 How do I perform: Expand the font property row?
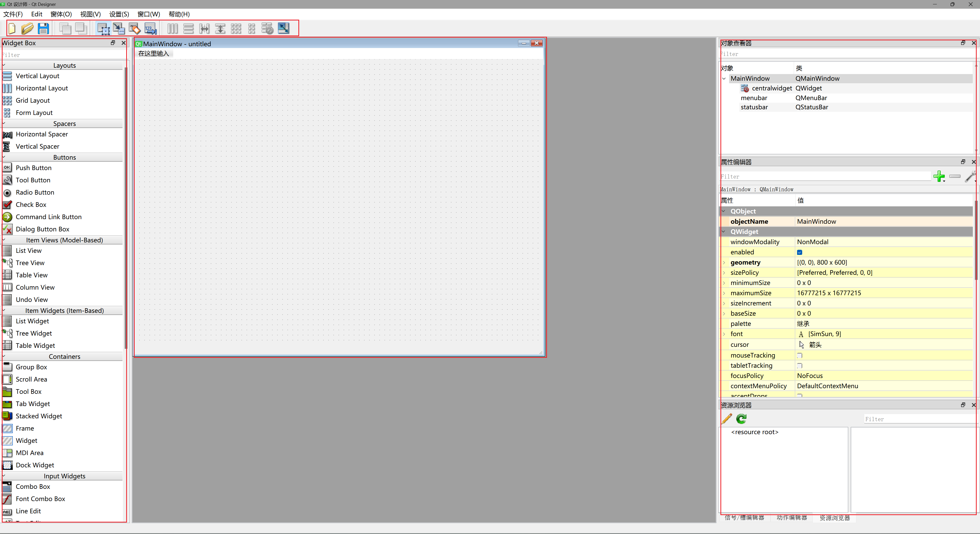(x=724, y=334)
